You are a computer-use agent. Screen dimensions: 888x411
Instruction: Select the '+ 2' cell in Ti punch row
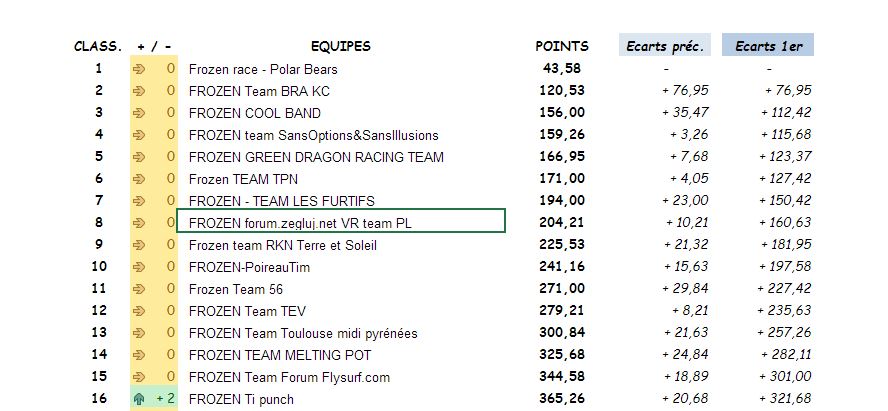pyautogui.click(x=164, y=399)
